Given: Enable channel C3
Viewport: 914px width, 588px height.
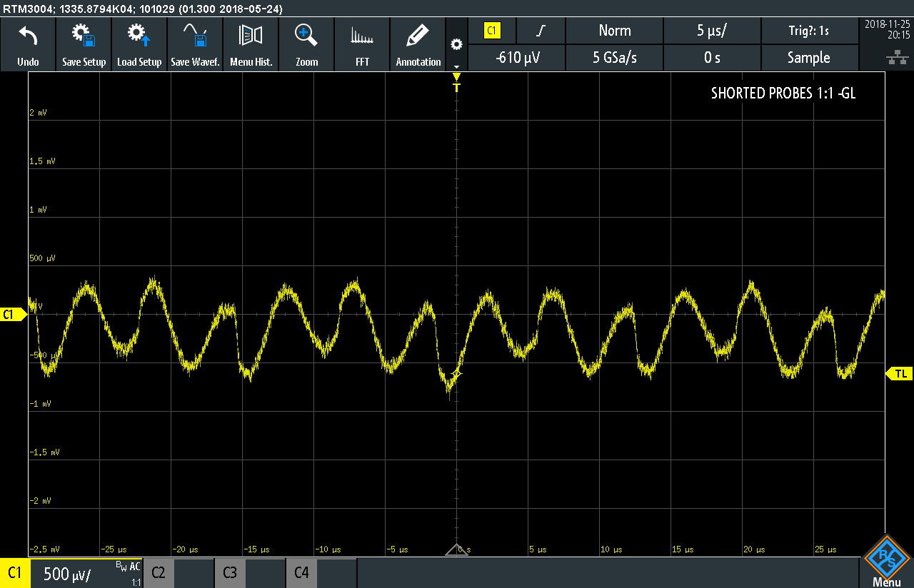Looking at the screenshot, I should (230, 573).
